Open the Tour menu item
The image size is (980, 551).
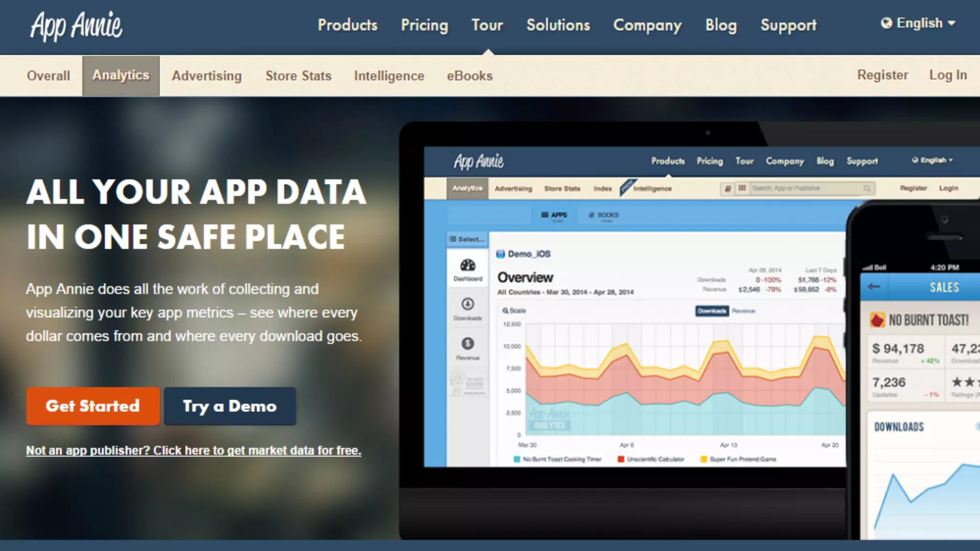487,25
